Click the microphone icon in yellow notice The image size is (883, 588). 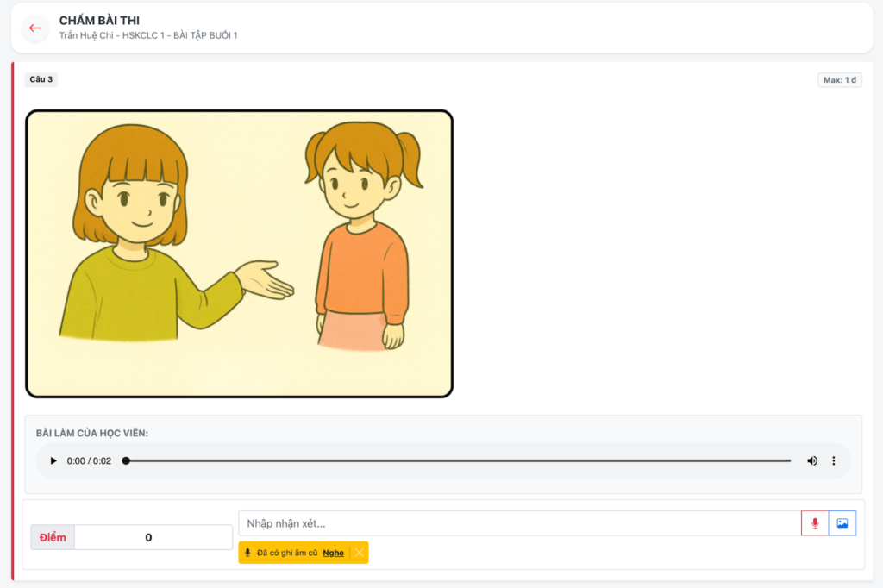coord(248,553)
